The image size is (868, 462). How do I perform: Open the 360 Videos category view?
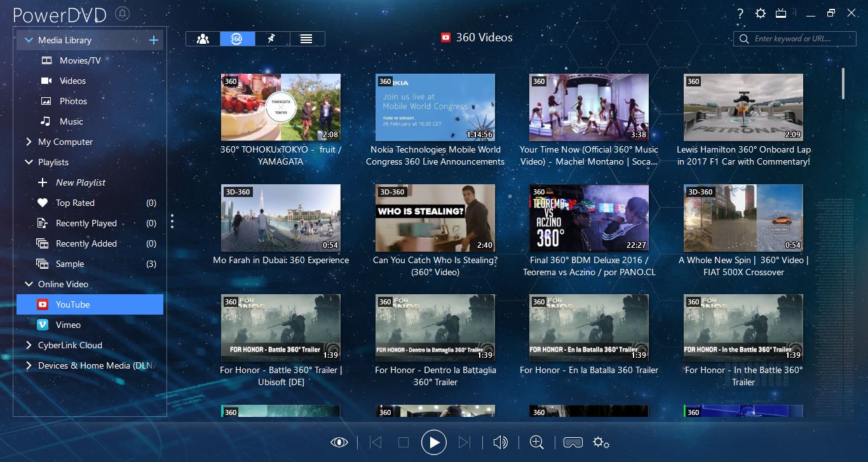(236, 38)
